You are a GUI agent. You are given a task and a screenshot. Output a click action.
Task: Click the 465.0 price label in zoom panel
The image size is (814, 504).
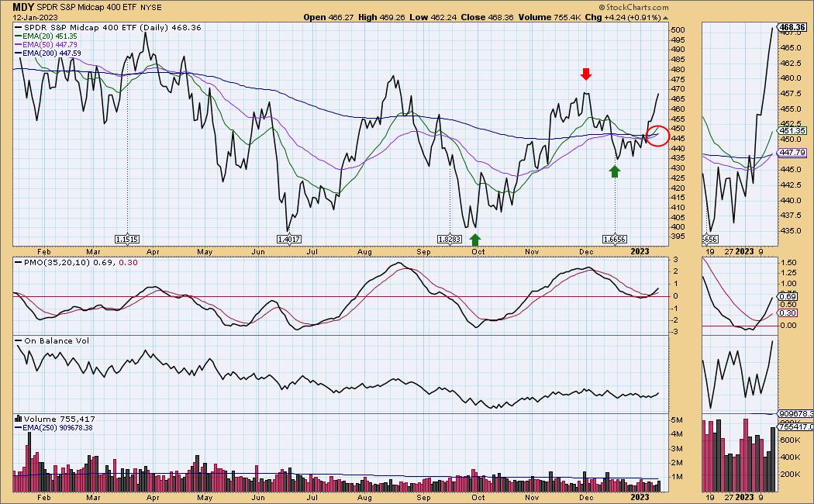click(791, 48)
